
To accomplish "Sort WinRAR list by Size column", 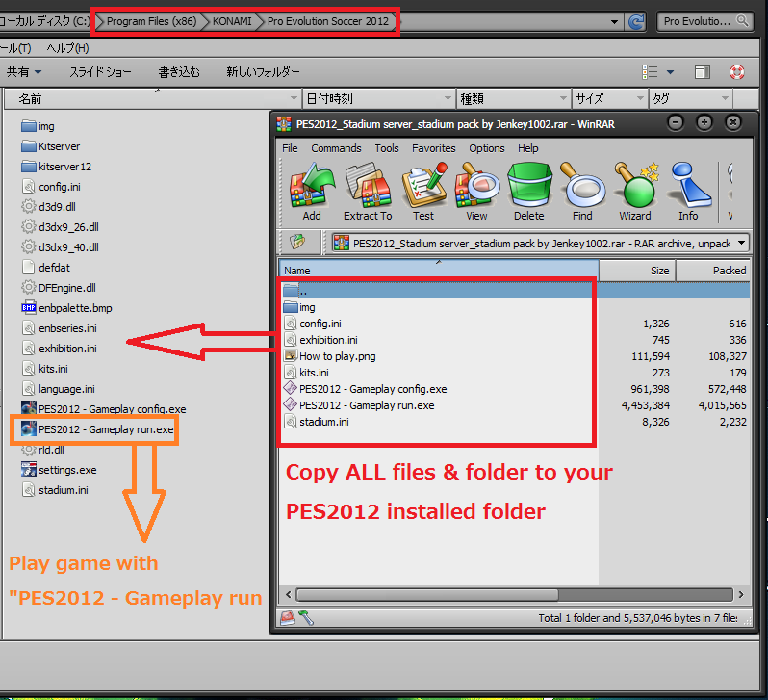I will pos(637,271).
